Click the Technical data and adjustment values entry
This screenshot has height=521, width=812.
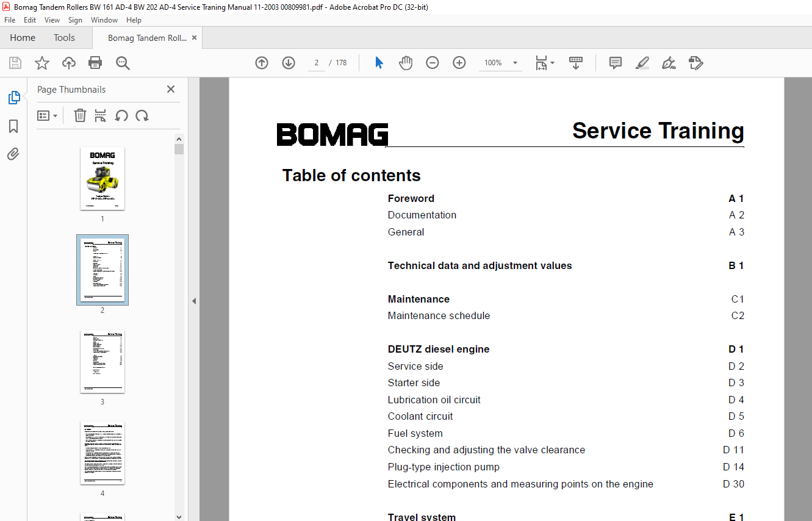point(480,265)
